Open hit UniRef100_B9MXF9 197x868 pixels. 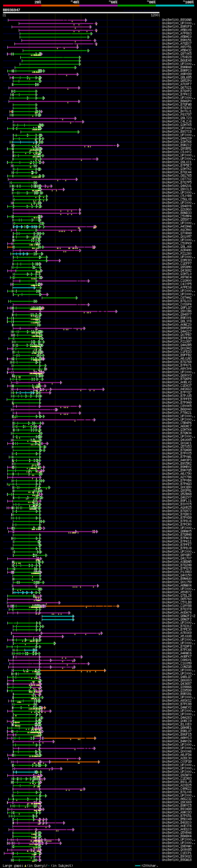[177, 26]
